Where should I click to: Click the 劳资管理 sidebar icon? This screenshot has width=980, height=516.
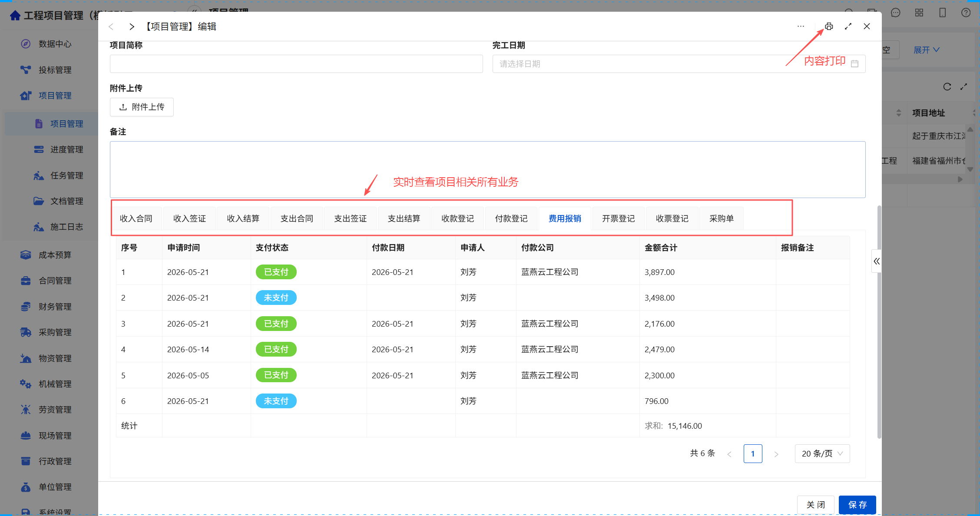pos(26,410)
